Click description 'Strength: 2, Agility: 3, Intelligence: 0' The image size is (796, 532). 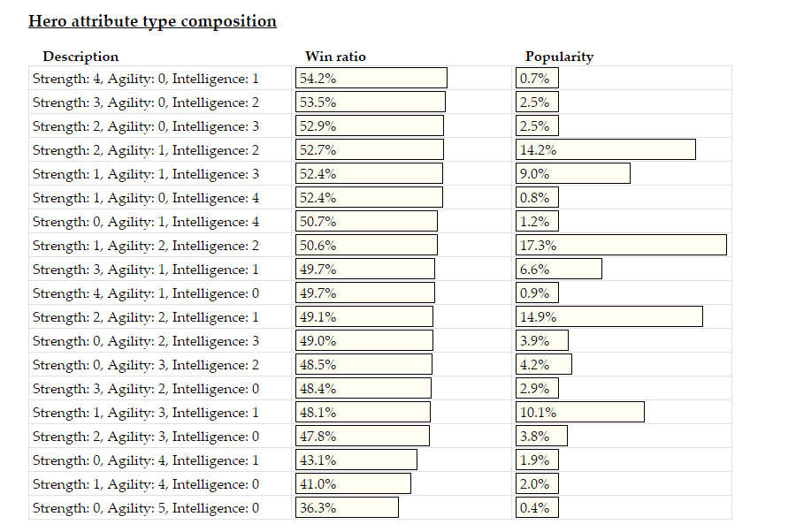pos(146,437)
